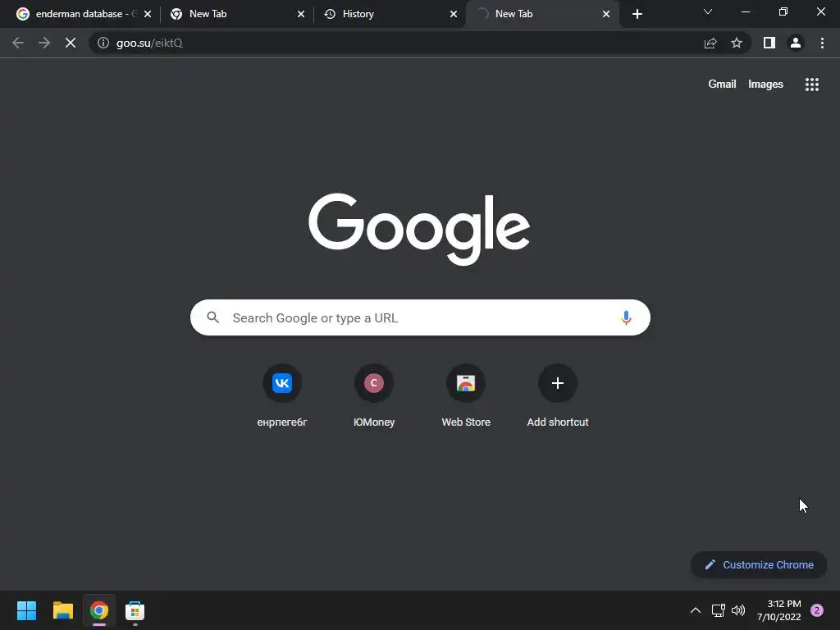This screenshot has width=840, height=630.
Task: Close the History tab
Action: tap(453, 14)
